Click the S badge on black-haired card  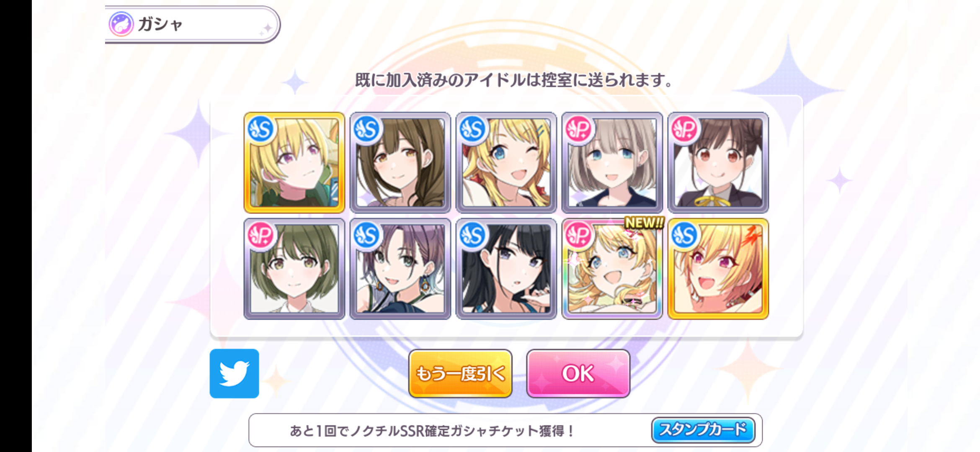472,236
